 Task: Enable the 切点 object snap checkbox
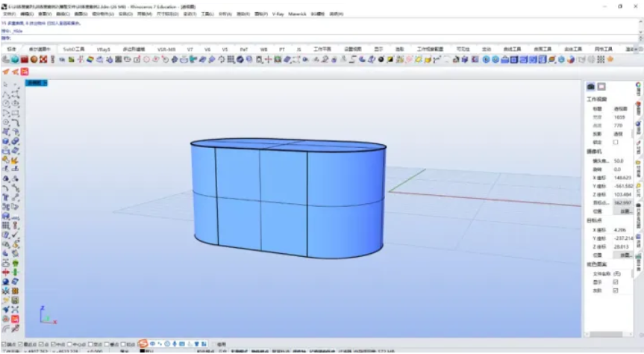123,344
